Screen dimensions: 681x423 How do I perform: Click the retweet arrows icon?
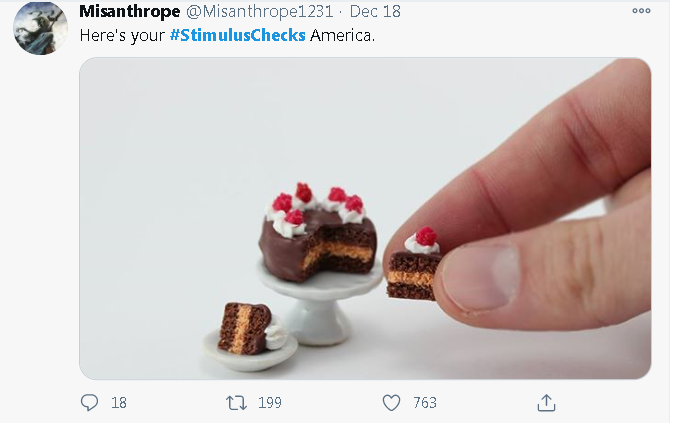237,402
